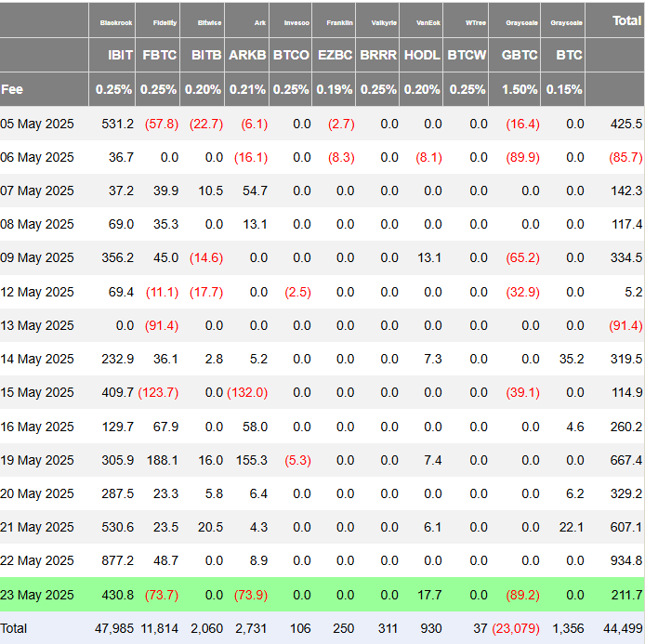Click the VanEck issuer label
645x644 pixels.
pos(428,22)
